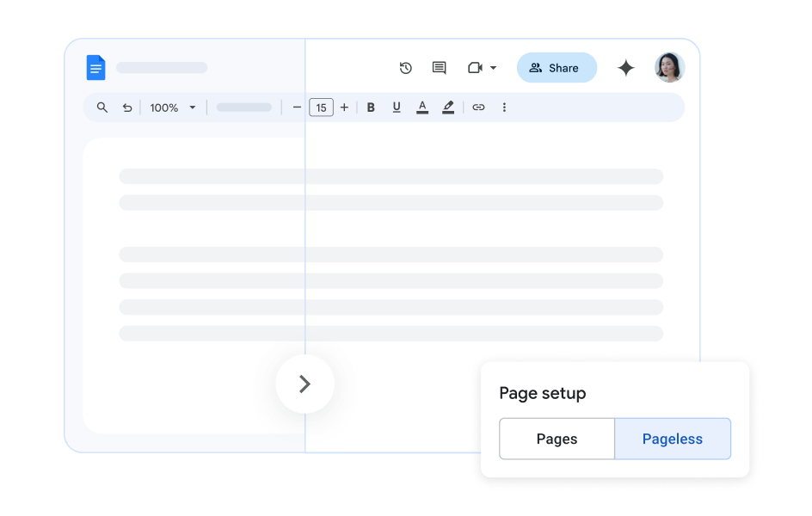The width and height of the screenshot is (812, 516).
Task: Click the search magnifier in toolbar
Action: pos(102,107)
